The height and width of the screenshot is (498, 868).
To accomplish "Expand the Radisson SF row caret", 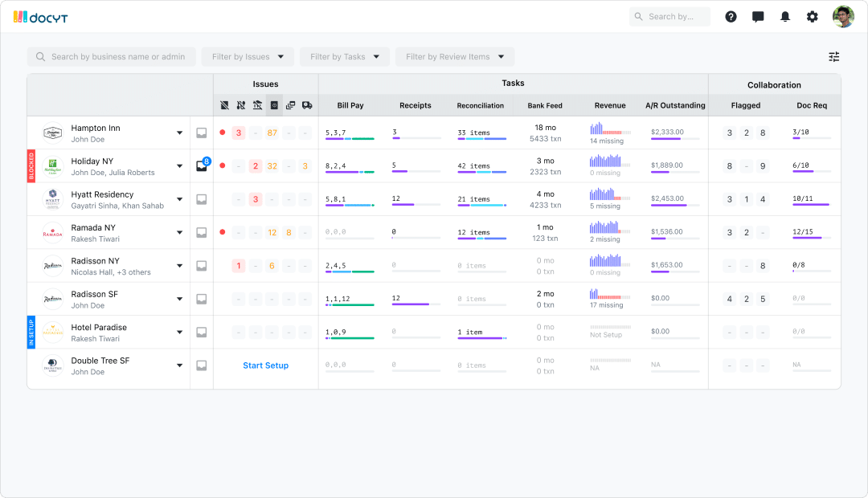I will pos(179,299).
